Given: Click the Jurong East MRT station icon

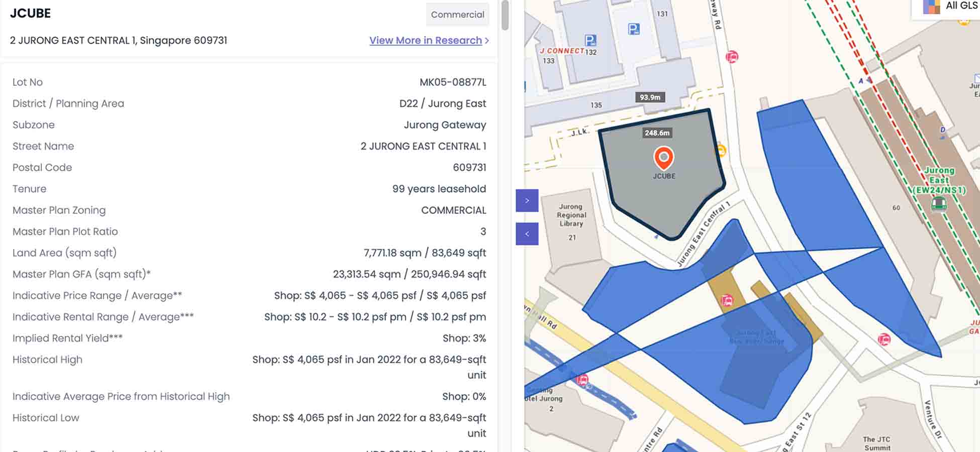Looking at the screenshot, I should pos(938,204).
